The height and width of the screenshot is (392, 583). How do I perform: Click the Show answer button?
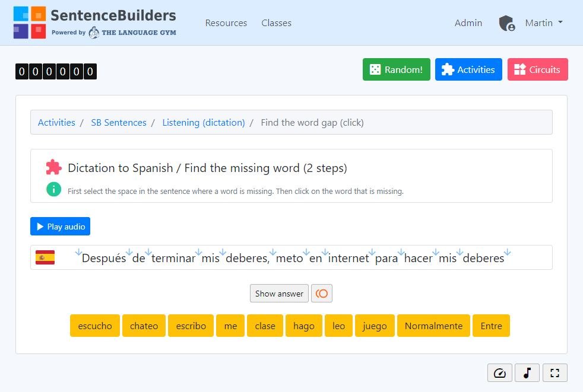click(x=279, y=294)
